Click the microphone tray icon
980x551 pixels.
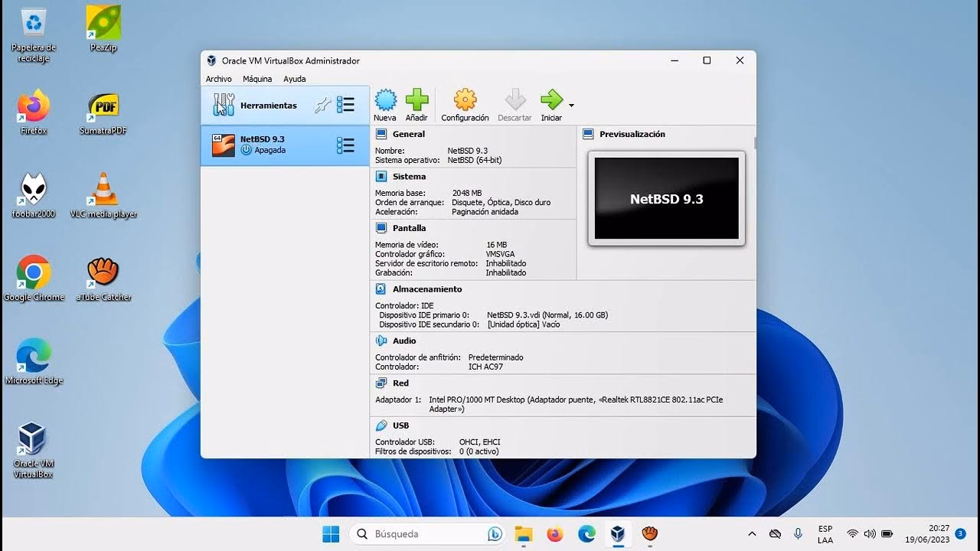[798, 533]
